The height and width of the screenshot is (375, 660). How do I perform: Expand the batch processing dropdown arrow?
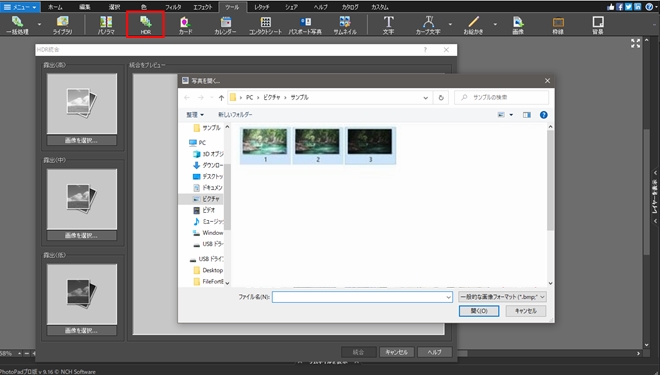click(39, 24)
